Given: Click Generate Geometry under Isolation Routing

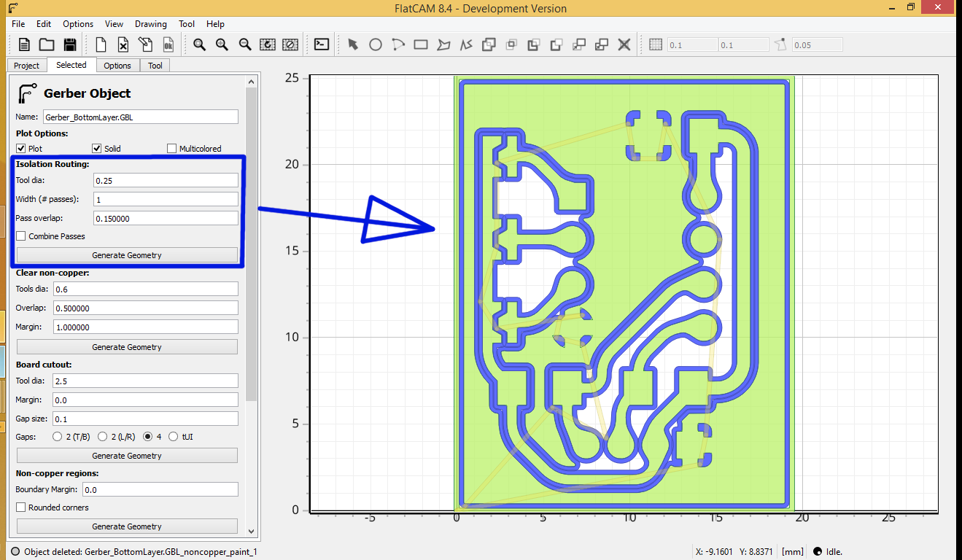Looking at the screenshot, I should 127,255.
